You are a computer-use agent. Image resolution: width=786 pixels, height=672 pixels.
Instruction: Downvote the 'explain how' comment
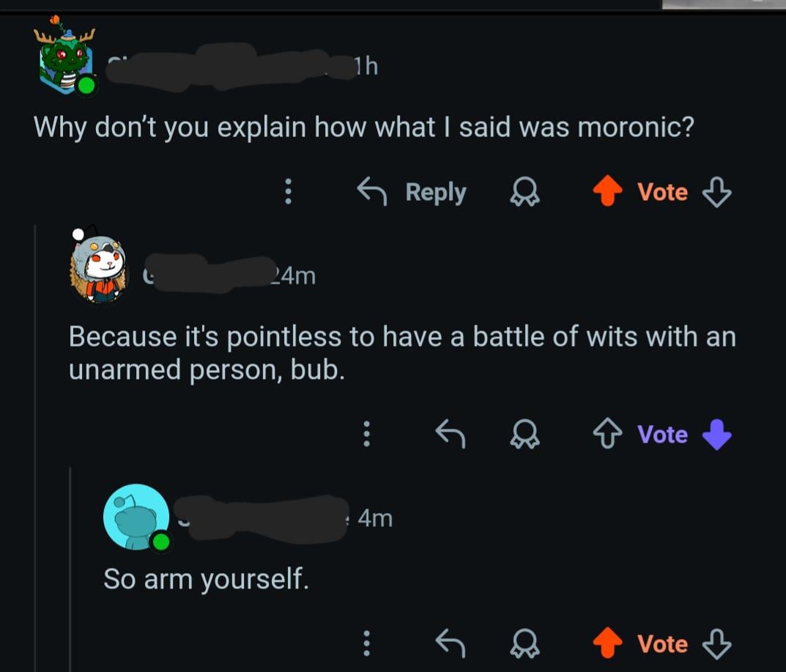(x=716, y=192)
